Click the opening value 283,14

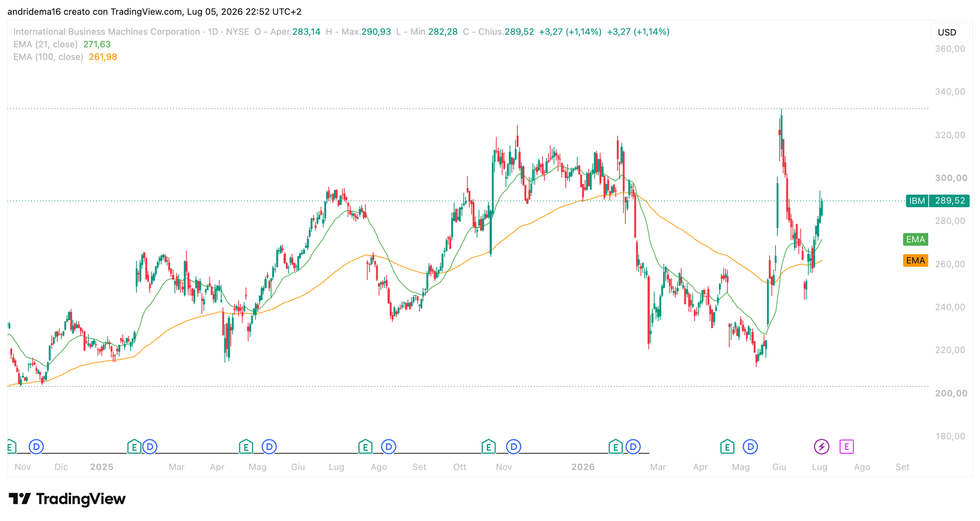306,32
